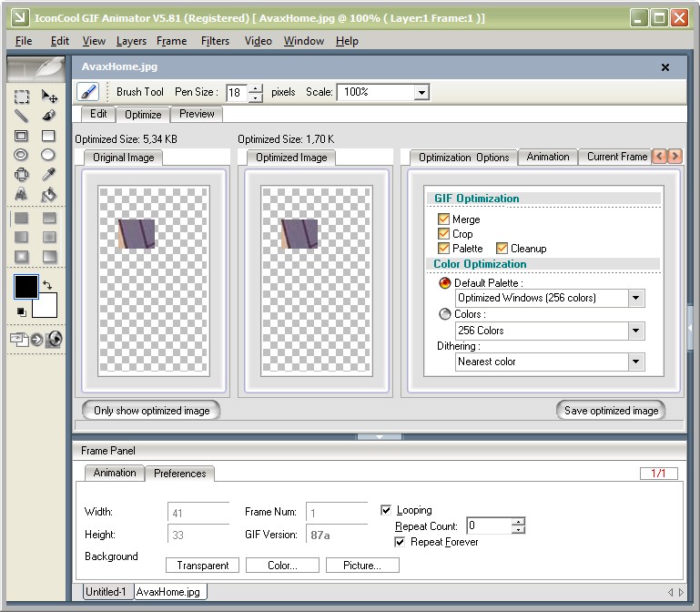700x612 pixels.
Task: Choose the radial gradient fill style
Action: click(49, 237)
